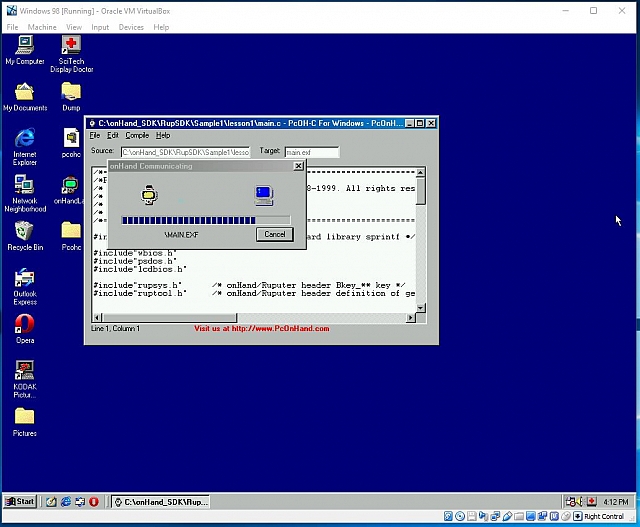640x527 pixels.
Task: Click the SciTech Display Doctor tray icon
Action: 592,502
